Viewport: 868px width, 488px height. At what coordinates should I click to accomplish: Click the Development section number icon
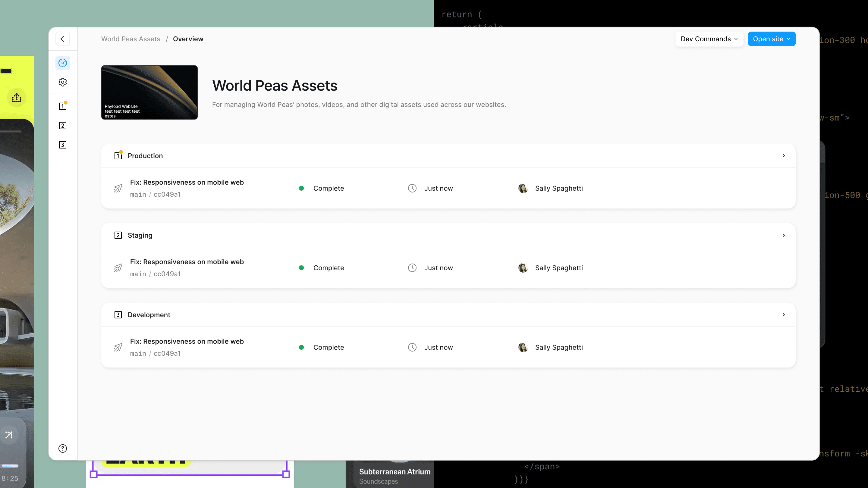pos(118,314)
